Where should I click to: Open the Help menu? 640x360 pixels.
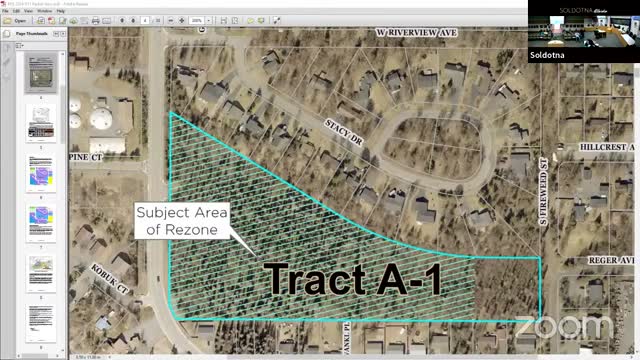61,11
